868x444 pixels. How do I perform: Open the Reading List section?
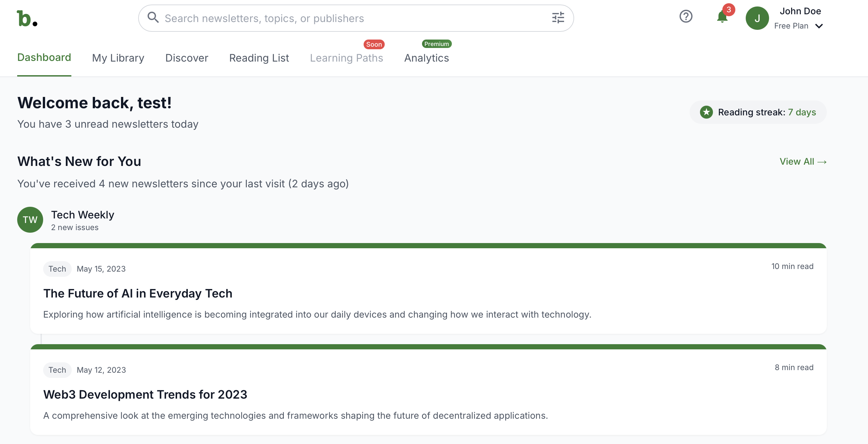coord(259,58)
